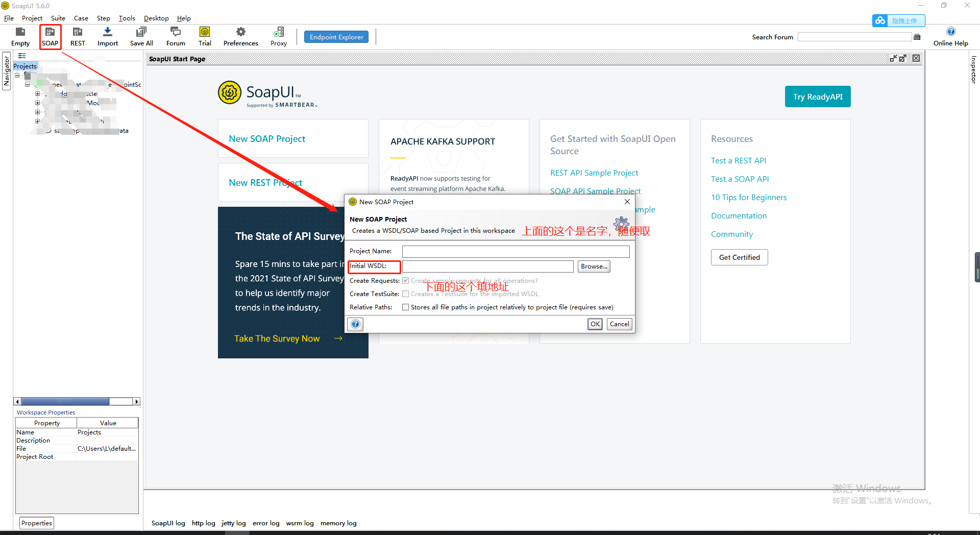The image size is (980, 535).
Task: Open 10 Tips for Beginners link
Action: click(x=749, y=198)
